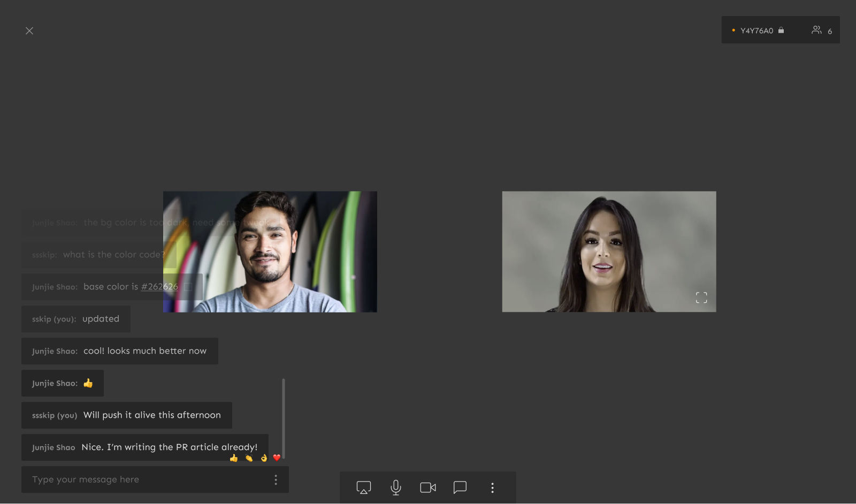Screen dimensions: 856x504
Task: React with the OK hand emoji
Action: (x=264, y=458)
